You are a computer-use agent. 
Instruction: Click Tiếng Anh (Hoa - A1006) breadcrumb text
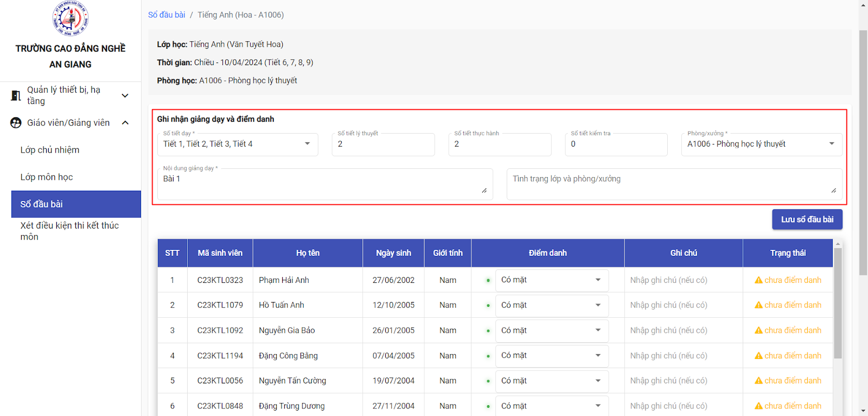240,15
